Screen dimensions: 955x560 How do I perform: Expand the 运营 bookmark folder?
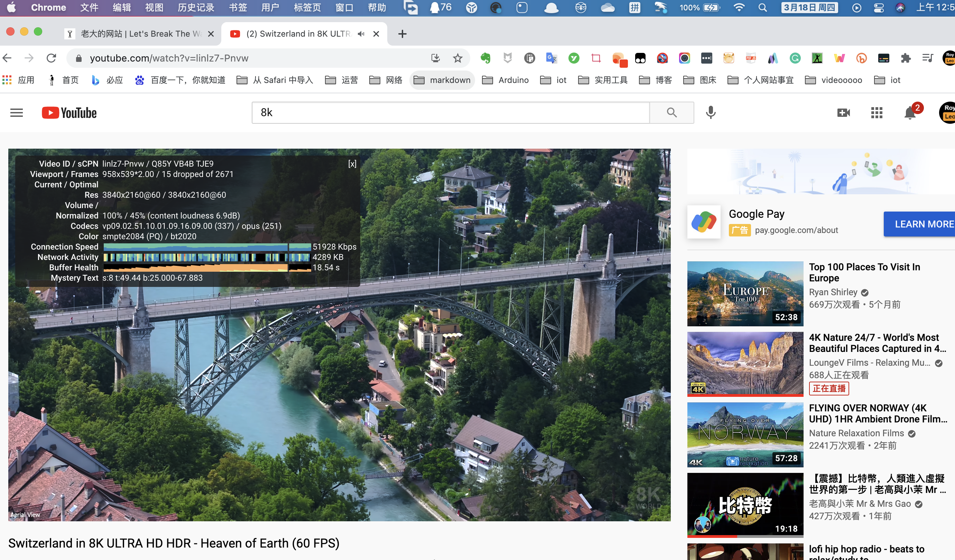tap(341, 80)
